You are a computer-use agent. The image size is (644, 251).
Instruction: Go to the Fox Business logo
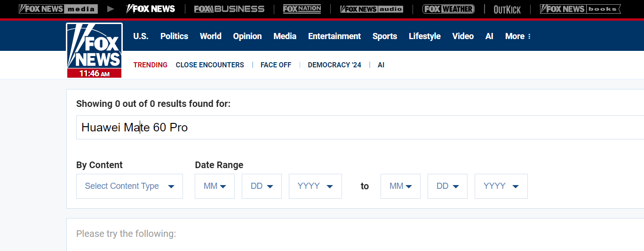tap(229, 9)
